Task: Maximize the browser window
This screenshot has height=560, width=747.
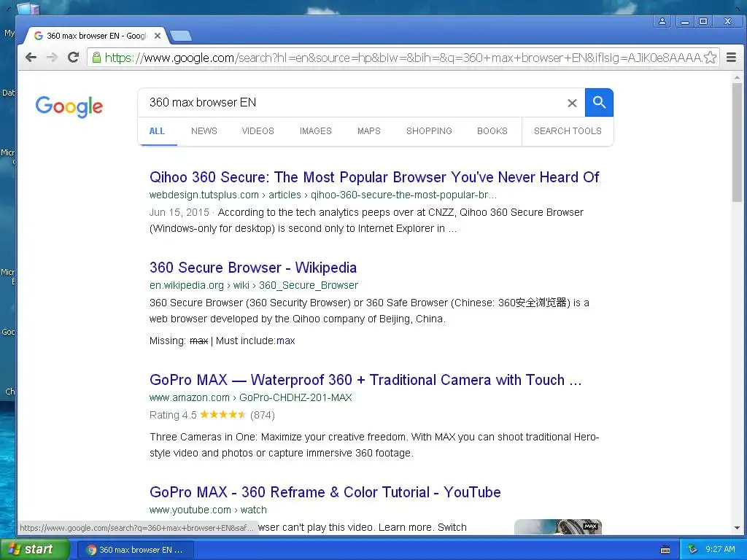Action: 703,21
